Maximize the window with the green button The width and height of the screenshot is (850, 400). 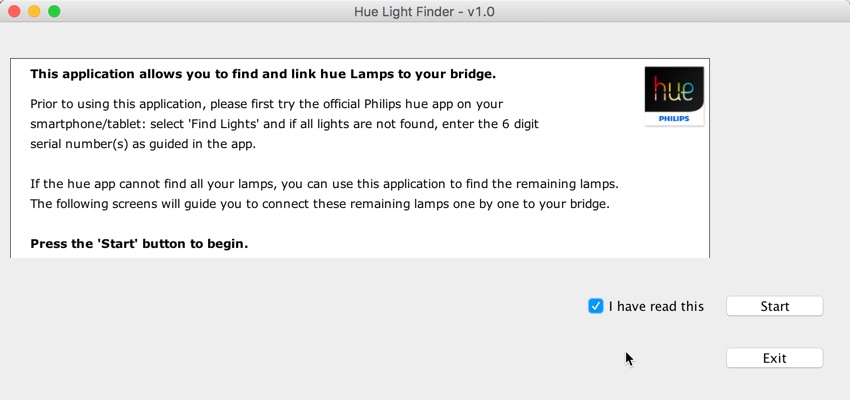pyautogui.click(x=54, y=11)
